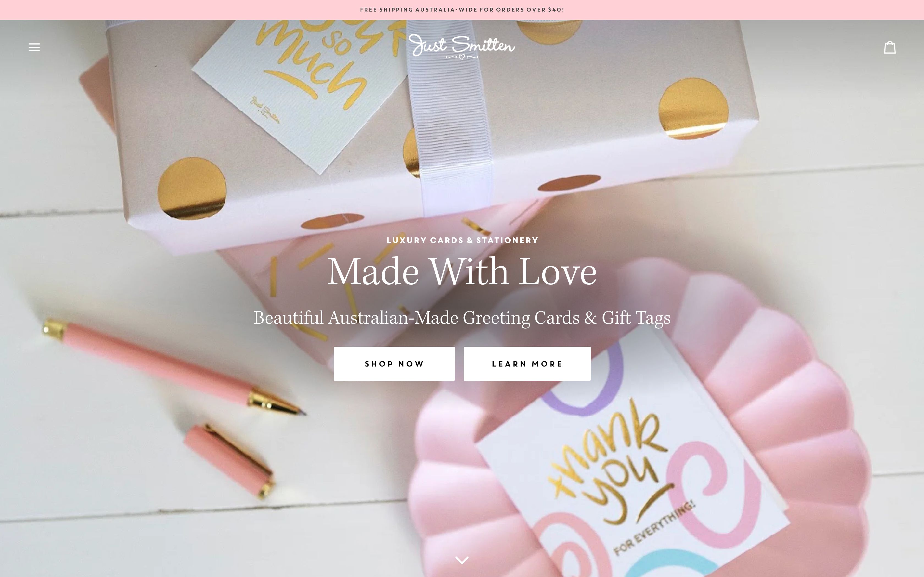Click the Australian-Made Greeting Cards tagline

462,318
